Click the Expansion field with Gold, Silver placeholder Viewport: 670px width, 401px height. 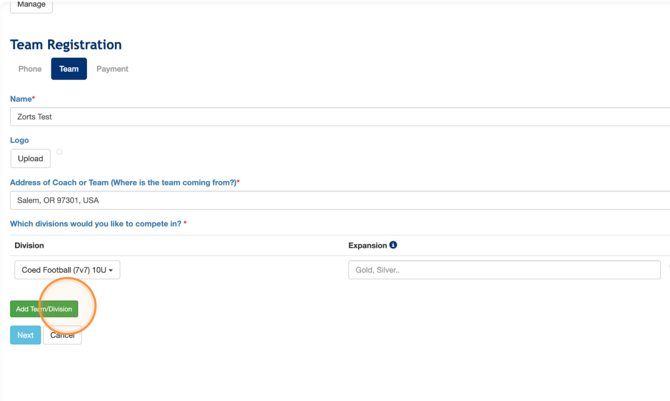[x=504, y=270]
